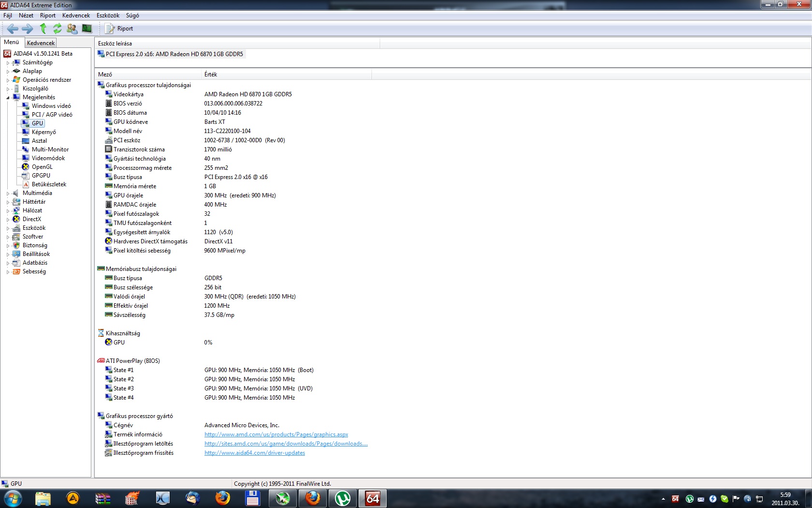Click the Mező column header

coord(148,75)
